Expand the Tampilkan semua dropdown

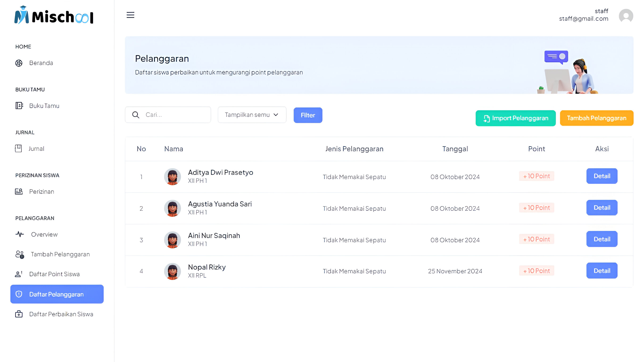(x=252, y=115)
